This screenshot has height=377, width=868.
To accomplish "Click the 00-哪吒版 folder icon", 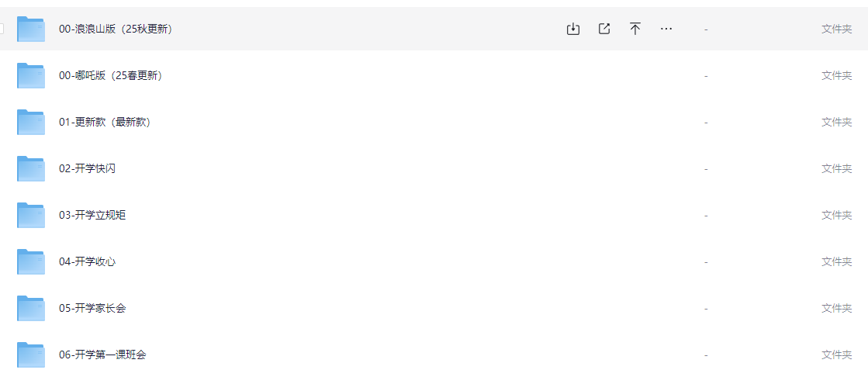I will pyautogui.click(x=31, y=75).
